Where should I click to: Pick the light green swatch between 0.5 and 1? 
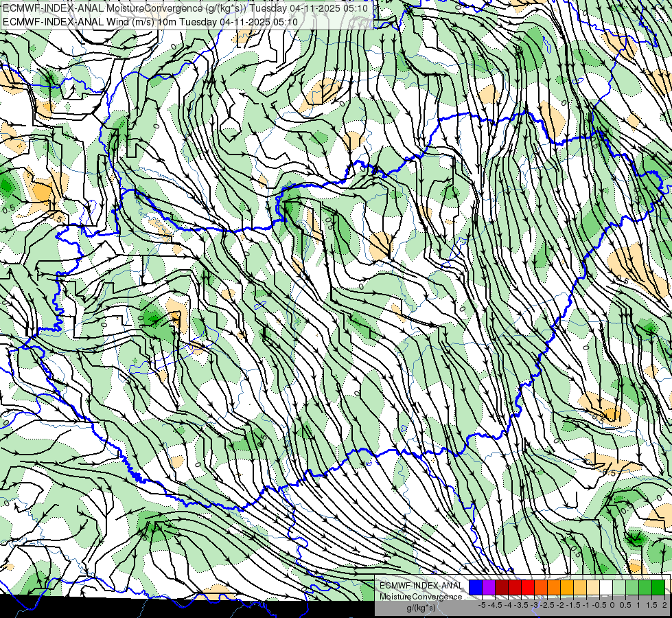[632, 587]
